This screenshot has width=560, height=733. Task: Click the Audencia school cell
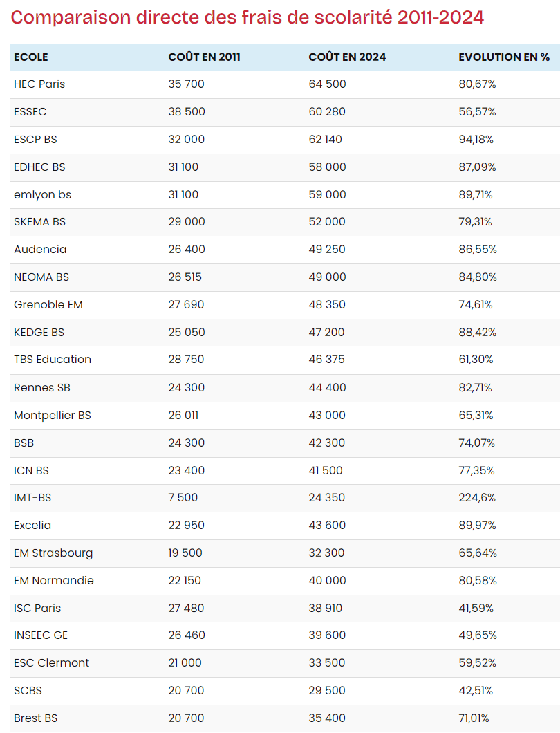40,249
